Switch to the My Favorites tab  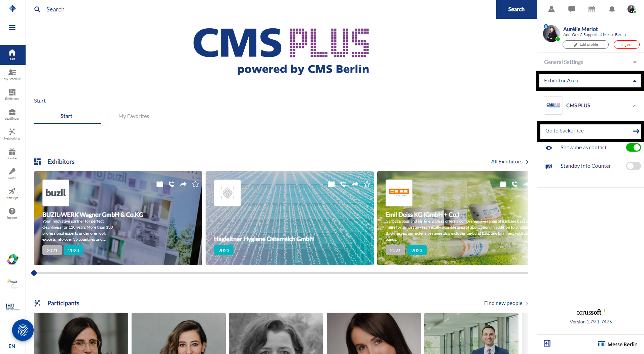tap(134, 116)
